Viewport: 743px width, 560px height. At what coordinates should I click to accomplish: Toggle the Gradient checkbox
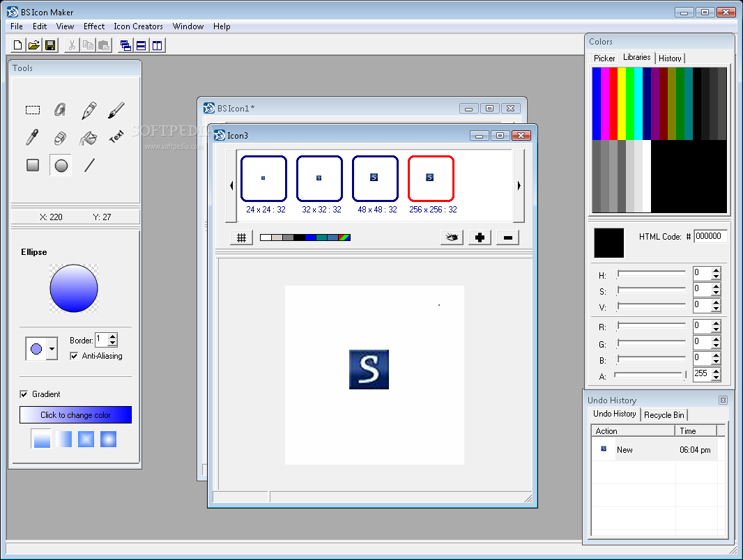coord(24,394)
